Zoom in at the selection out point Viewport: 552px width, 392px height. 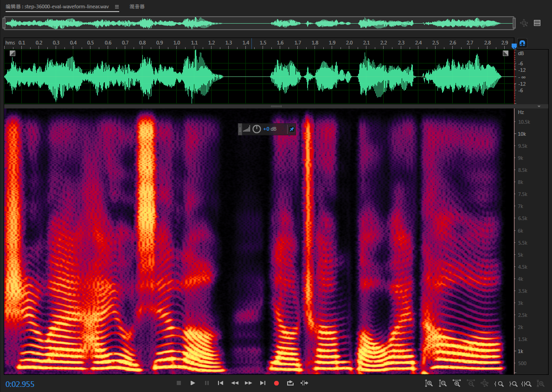coord(513,384)
